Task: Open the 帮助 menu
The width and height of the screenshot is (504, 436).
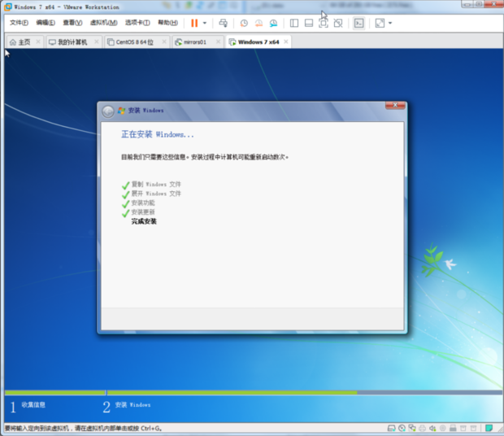Action: point(167,23)
